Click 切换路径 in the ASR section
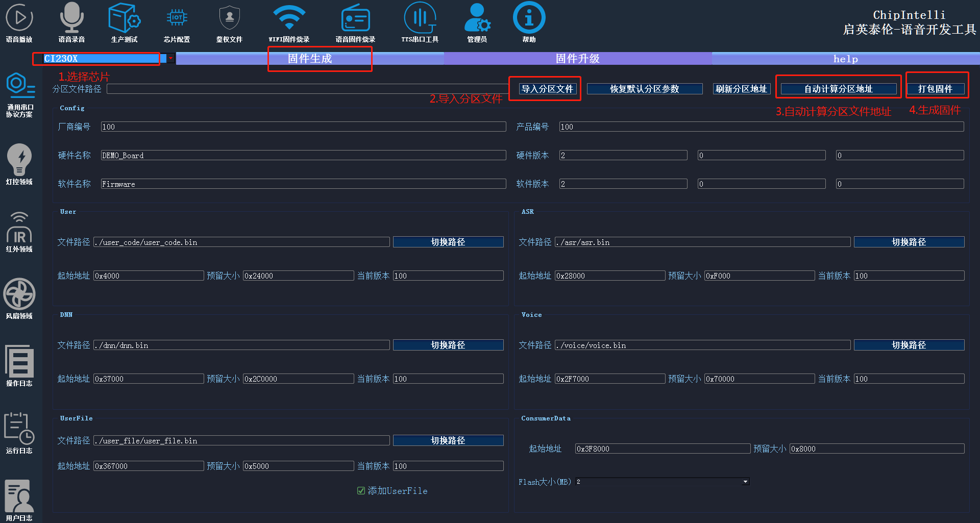Image resolution: width=980 pixels, height=523 pixels. click(x=909, y=242)
